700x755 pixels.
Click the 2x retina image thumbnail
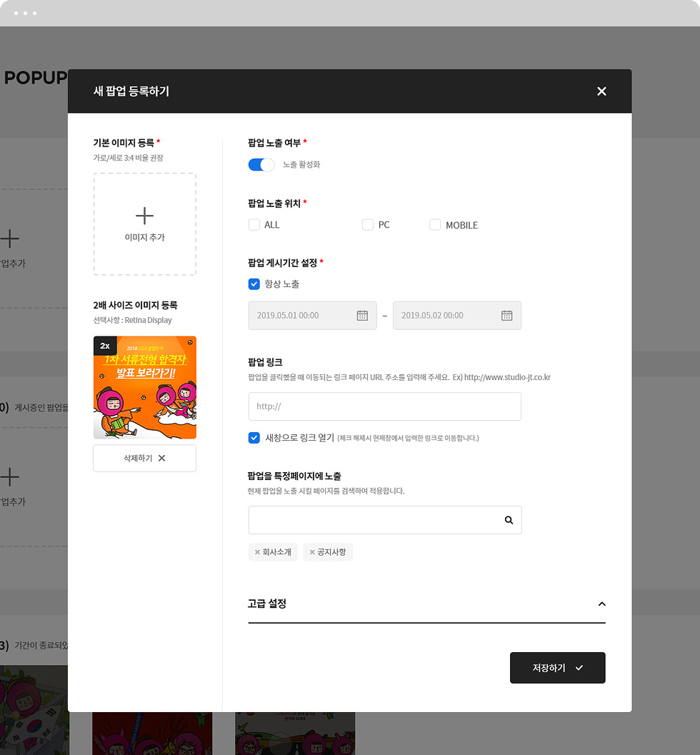point(144,387)
